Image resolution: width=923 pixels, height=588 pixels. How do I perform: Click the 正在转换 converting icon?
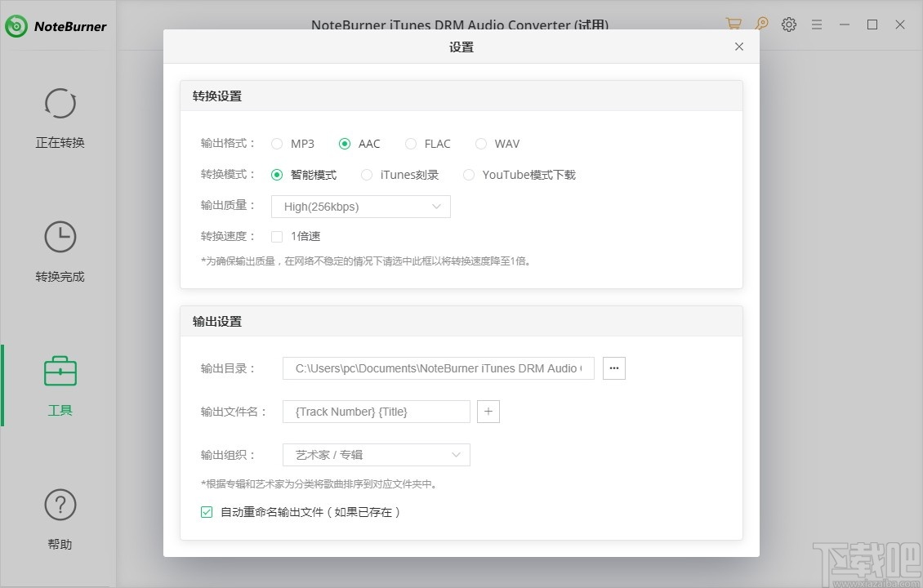tap(60, 104)
